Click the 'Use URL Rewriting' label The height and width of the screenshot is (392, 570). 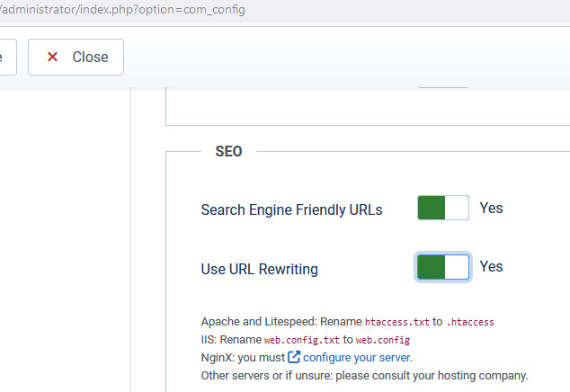[259, 268]
